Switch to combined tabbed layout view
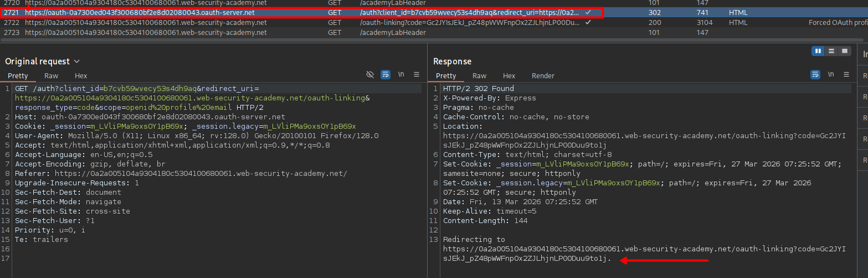This screenshot has height=278, width=868. [844, 51]
